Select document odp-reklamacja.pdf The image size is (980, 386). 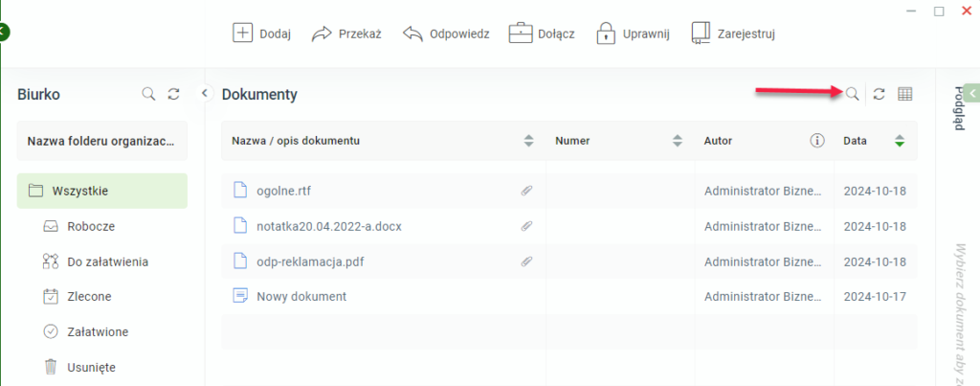click(x=311, y=261)
